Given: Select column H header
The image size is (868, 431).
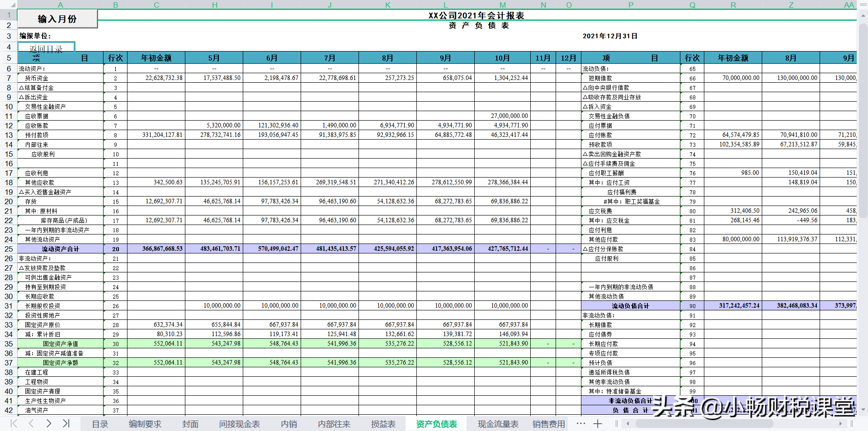Looking at the screenshot, I should pyautogui.click(x=214, y=5).
